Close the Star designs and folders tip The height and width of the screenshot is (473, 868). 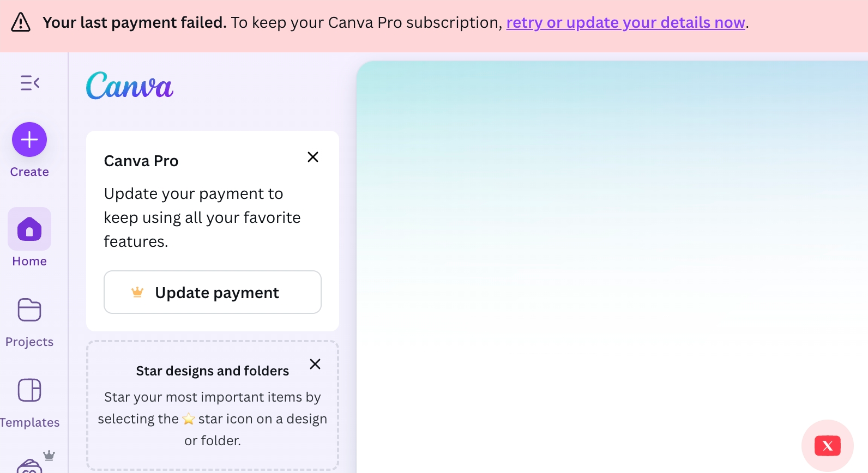(x=315, y=364)
